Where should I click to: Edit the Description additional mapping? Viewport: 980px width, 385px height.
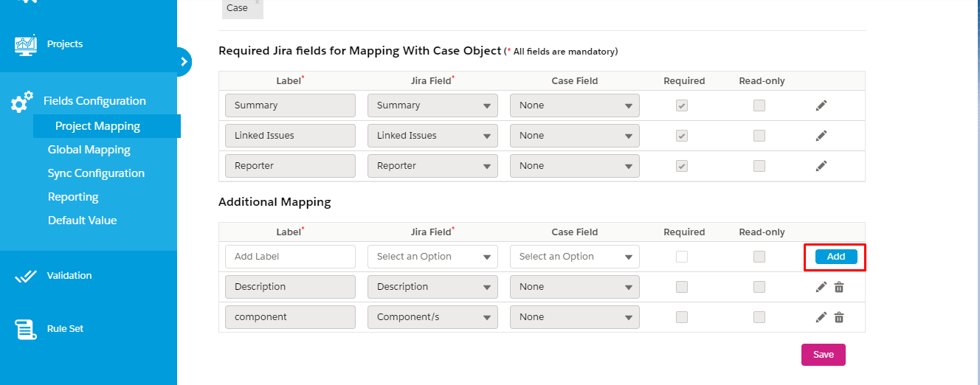pyautogui.click(x=821, y=287)
